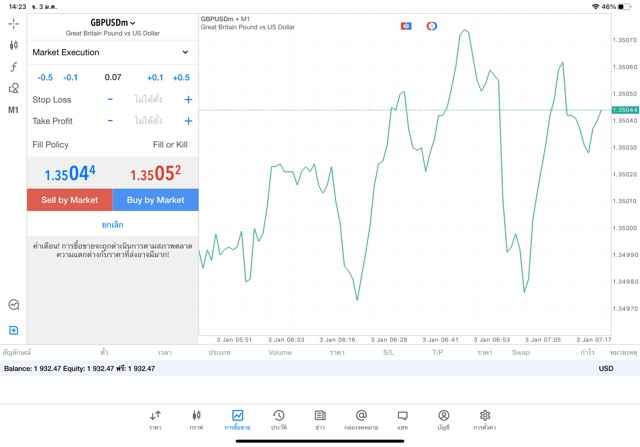Change the M1 timeframe selector
640x447 pixels.
click(x=13, y=110)
